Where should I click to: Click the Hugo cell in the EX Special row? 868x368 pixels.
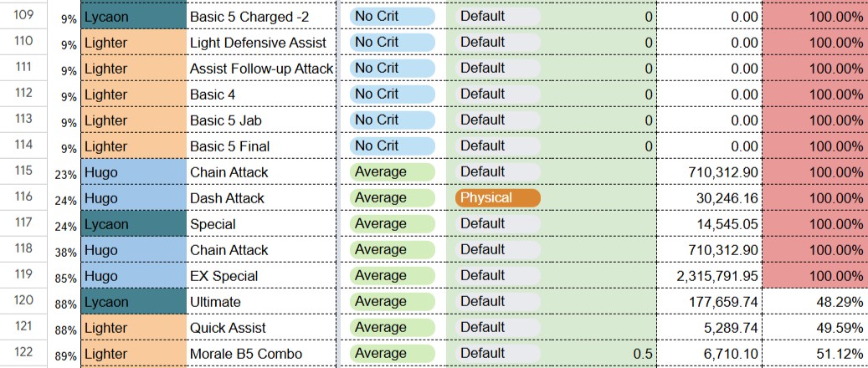(x=134, y=276)
